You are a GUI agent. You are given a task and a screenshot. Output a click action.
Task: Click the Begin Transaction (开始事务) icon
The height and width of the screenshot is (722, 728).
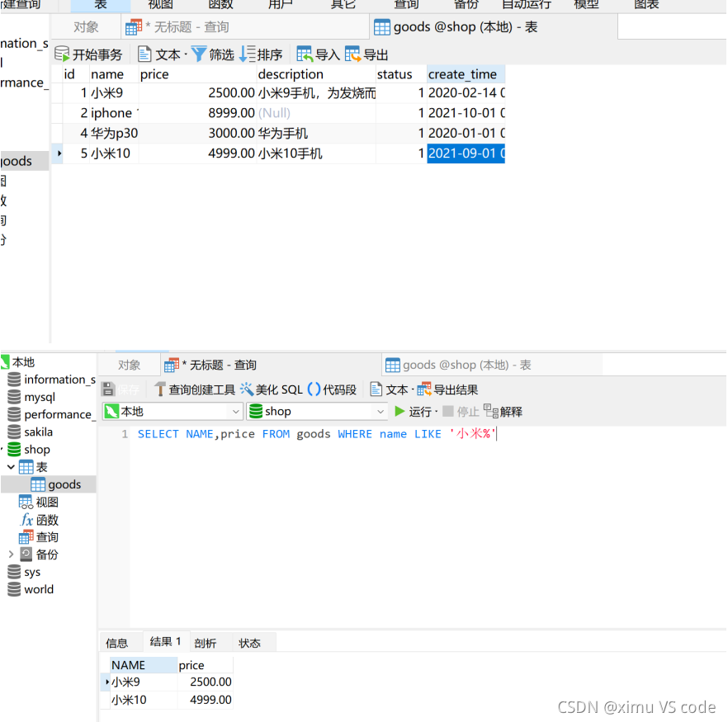62,54
